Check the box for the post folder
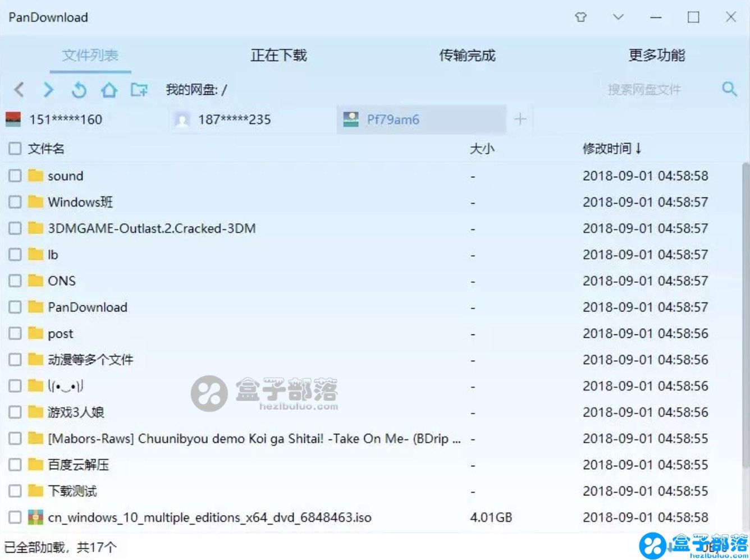 (15, 333)
